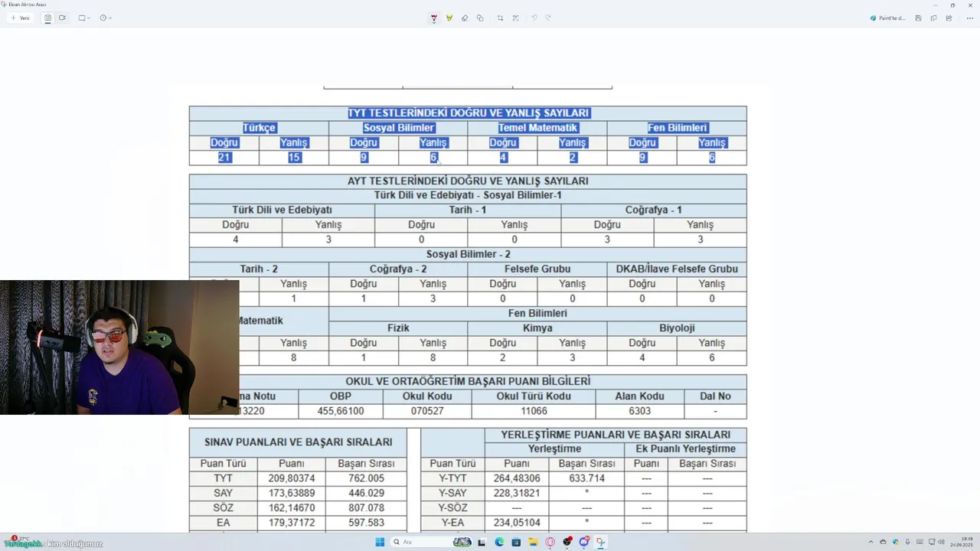This screenshot has width=980, height=551.
Task: Click the Kimya column header
Action: point(537,328)
